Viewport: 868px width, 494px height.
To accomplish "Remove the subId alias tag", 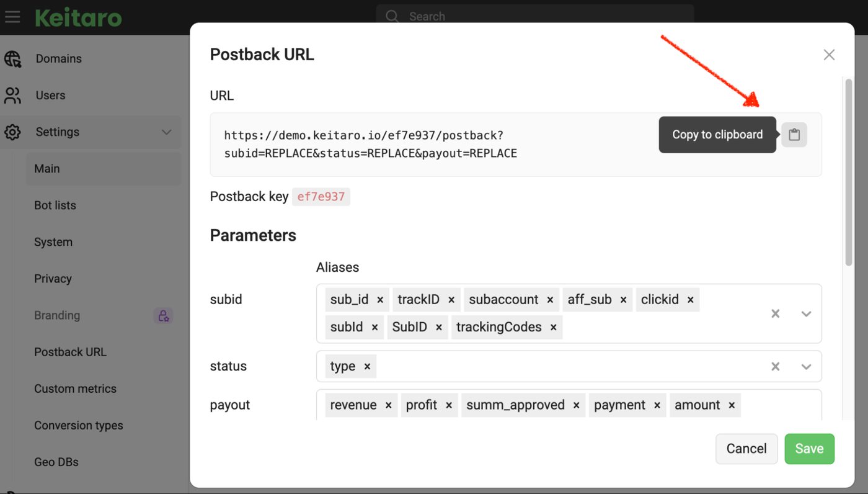I will [374, 327].
